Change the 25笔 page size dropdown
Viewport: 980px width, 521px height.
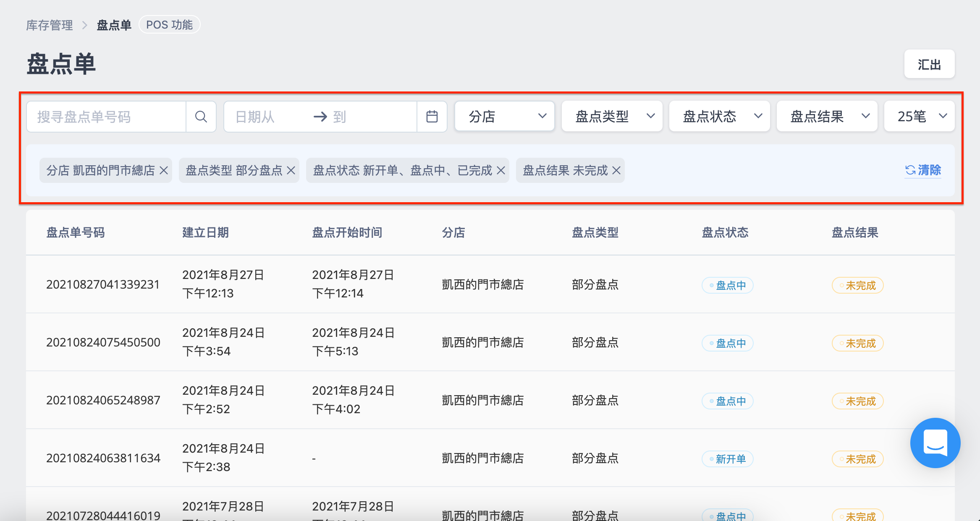(x=920, y=116)
